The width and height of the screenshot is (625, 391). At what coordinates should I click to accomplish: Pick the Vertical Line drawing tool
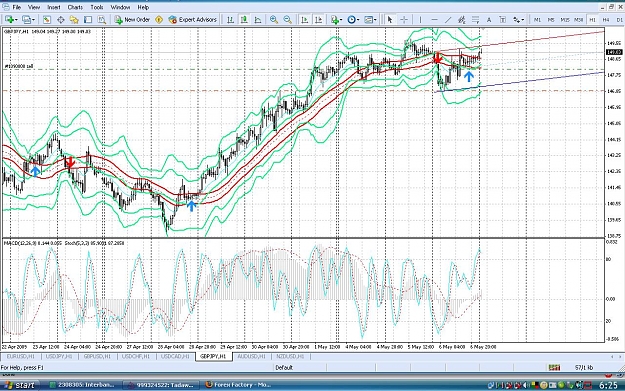[420, 20]
